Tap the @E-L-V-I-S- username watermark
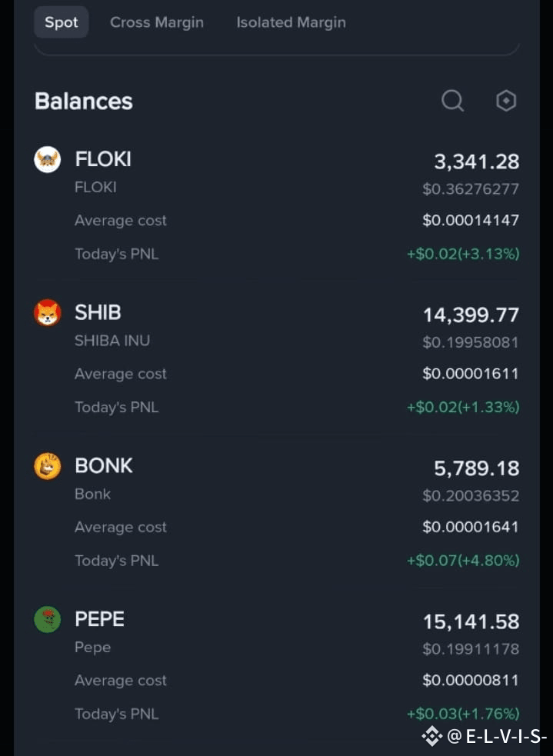 click(497, 736)
